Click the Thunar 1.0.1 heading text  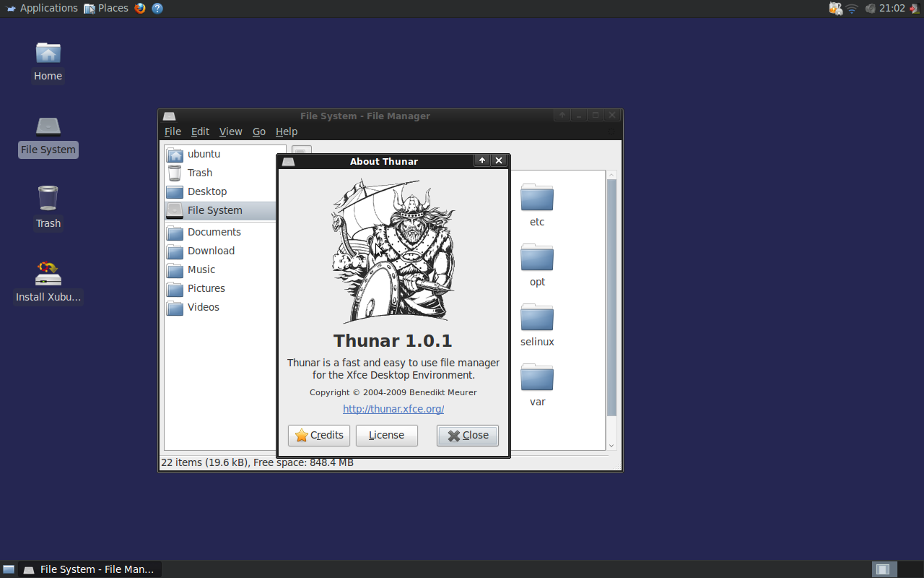pyautogui.click(x=393, y=340)
